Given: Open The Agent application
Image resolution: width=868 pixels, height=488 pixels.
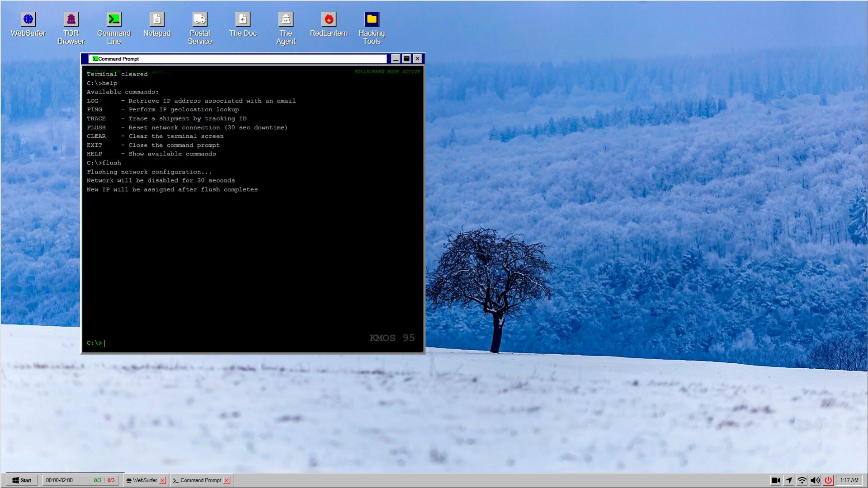Looking at the screenshot, I should tap(286, 19).
